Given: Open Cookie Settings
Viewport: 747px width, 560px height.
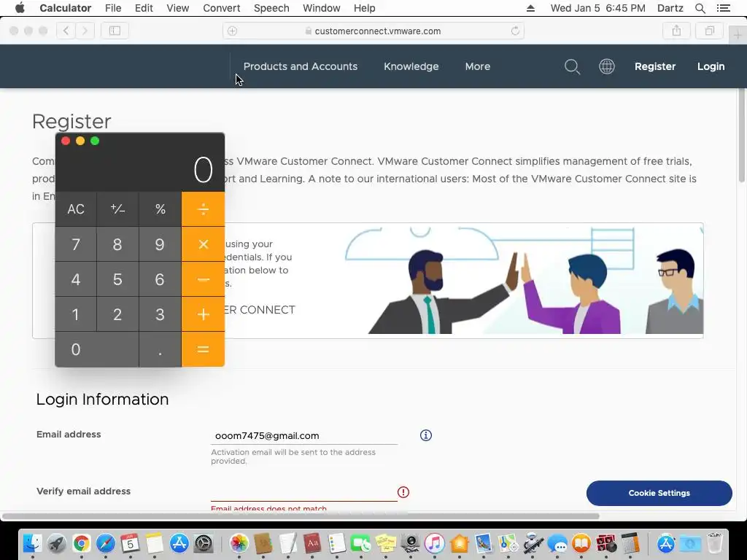Looking at the screenshot, I should tap(659, 494).
